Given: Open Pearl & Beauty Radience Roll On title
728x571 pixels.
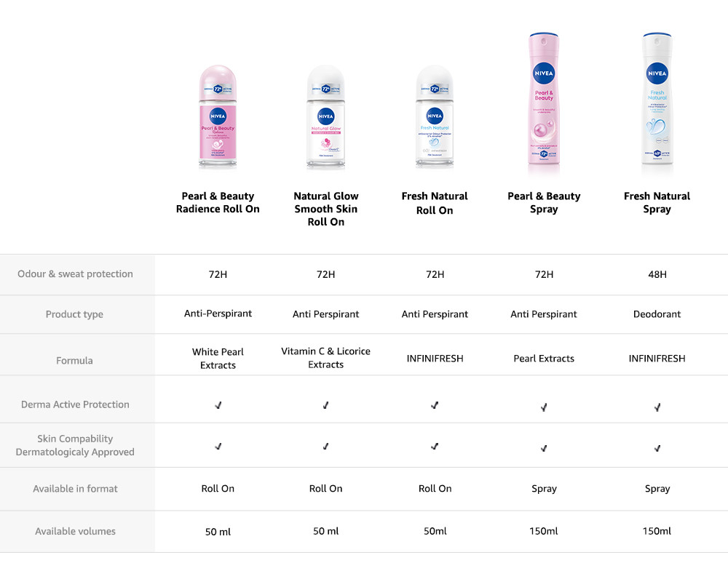Looking at the screenshot, I should (x=218, y=202).
